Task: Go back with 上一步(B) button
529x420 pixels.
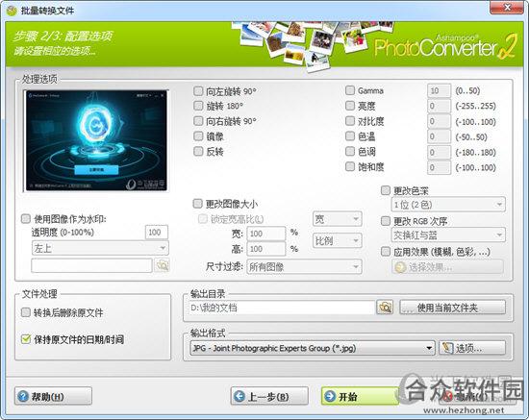Action: point(269,396)
